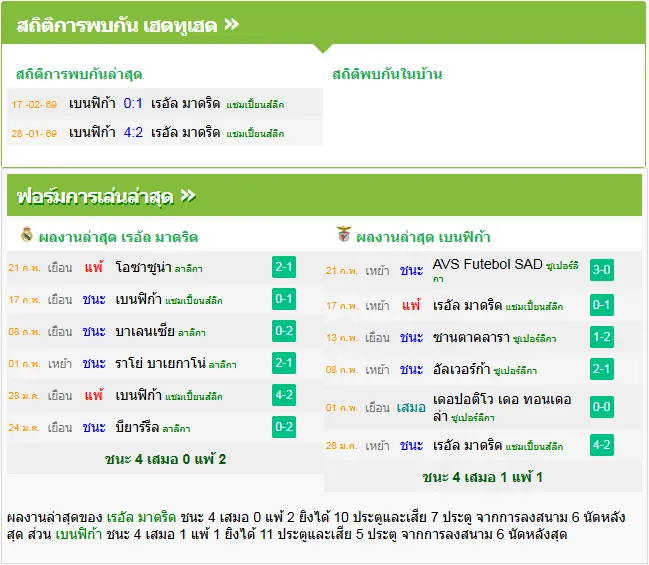Click the 0-2 score badge for บียาร์รีล
This screenshot has width=649, height=565.
(284, 427)
